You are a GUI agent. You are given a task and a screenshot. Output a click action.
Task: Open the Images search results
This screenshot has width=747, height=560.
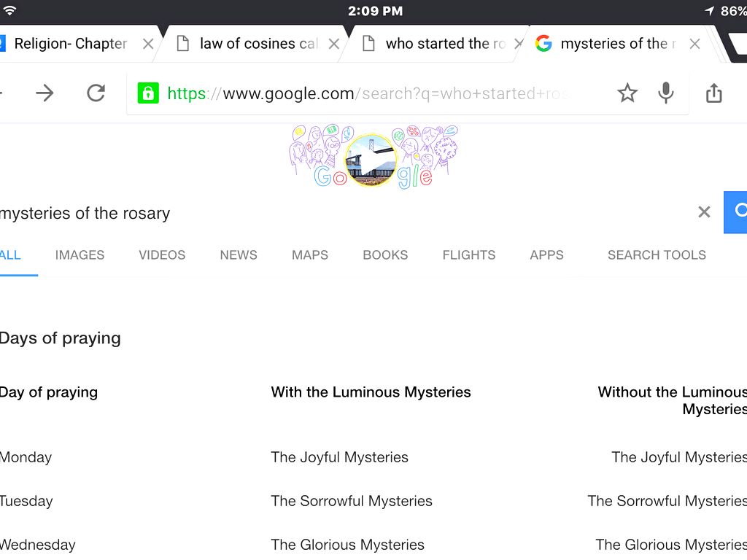pyautogui.click(x=80, y=255)
